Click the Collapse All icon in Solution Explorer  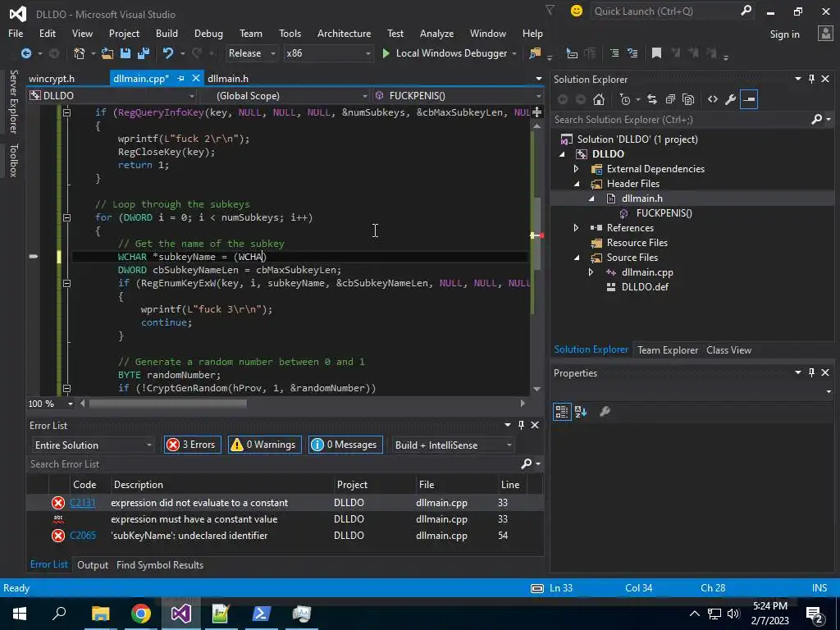tap(670, 99)
